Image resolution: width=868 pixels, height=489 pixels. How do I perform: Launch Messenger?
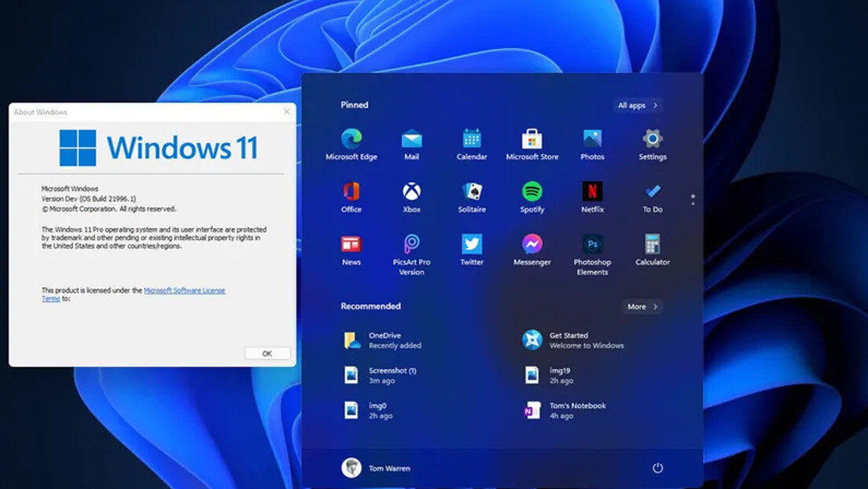(532, 249)
